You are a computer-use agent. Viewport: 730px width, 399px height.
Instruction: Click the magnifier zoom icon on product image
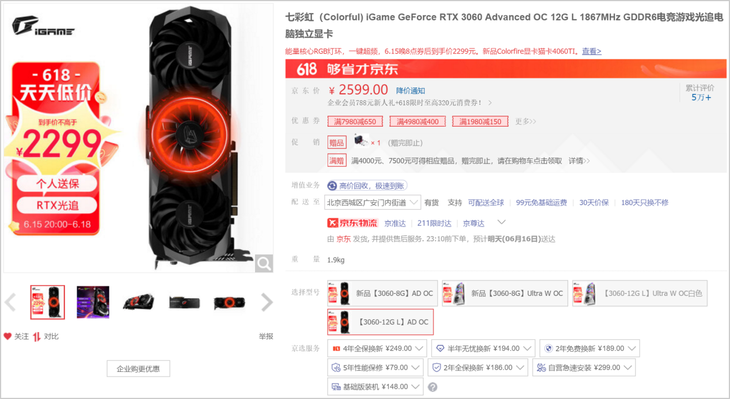tap(264, 264)
